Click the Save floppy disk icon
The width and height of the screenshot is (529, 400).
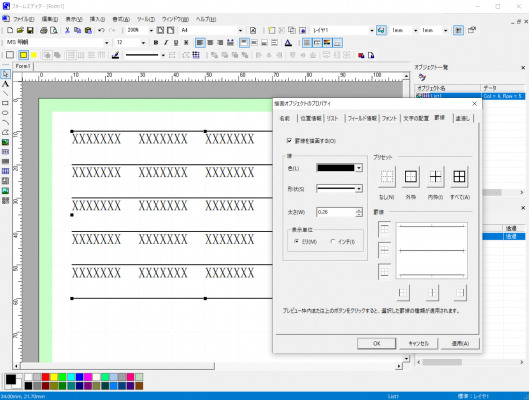coord(30,30)
